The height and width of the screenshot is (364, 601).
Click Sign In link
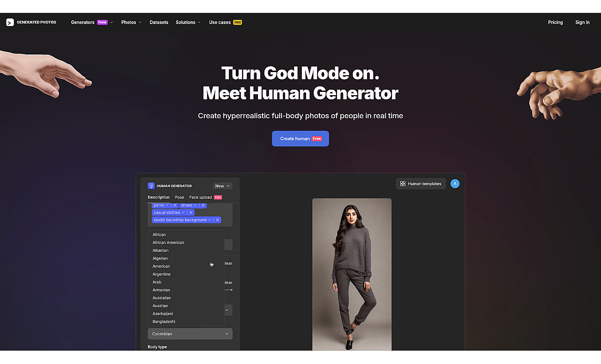(583, 22)
